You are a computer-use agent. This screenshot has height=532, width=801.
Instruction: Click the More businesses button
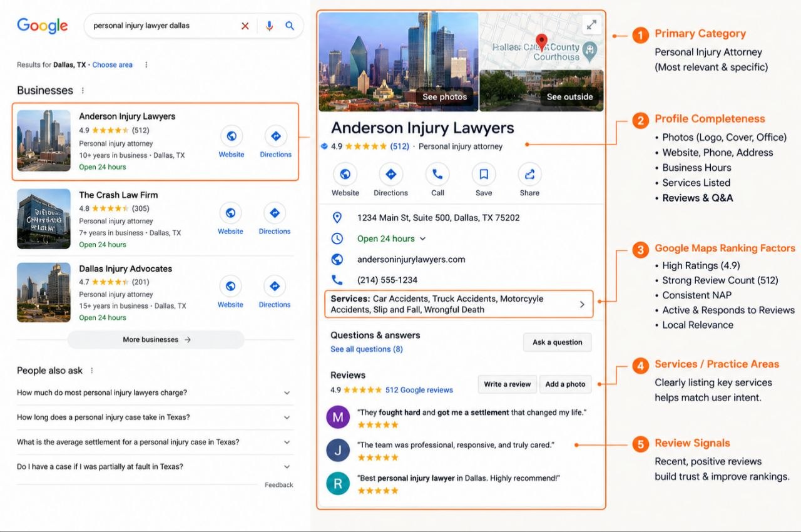click(x=156, y=340)
